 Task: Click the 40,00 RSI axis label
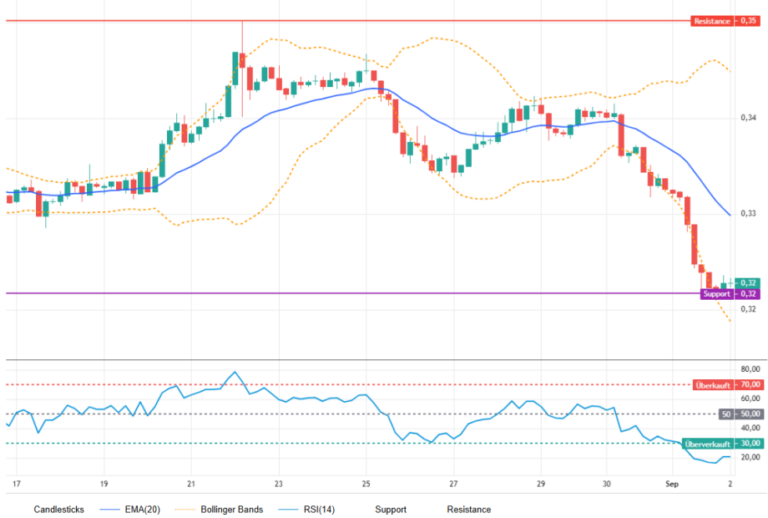750,427
